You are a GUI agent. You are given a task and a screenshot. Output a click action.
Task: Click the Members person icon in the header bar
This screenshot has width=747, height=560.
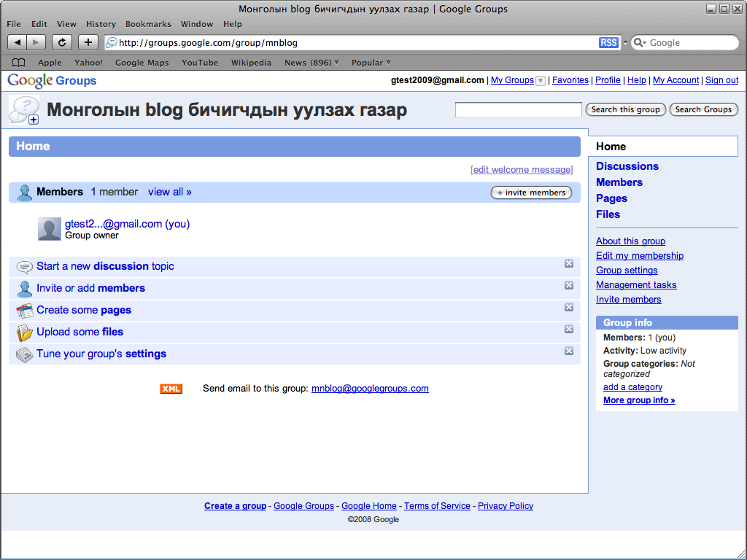click(x=24, y=192)
